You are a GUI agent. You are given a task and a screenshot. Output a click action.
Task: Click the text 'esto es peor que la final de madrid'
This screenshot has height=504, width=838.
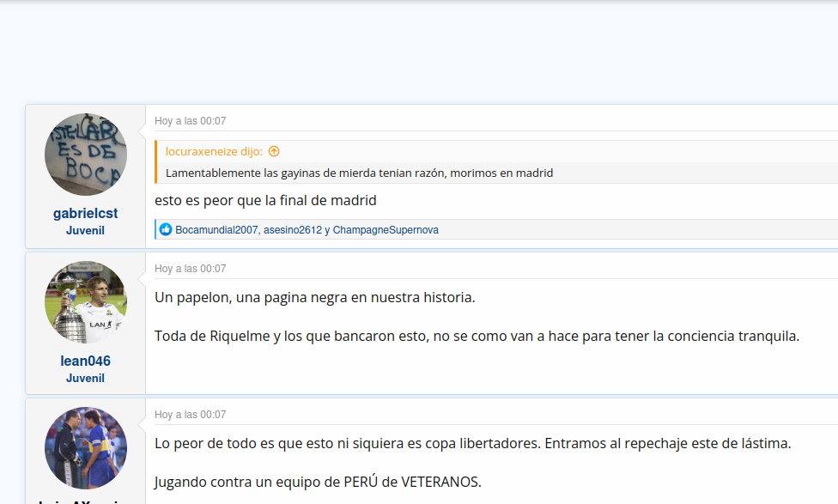point(265,200)
